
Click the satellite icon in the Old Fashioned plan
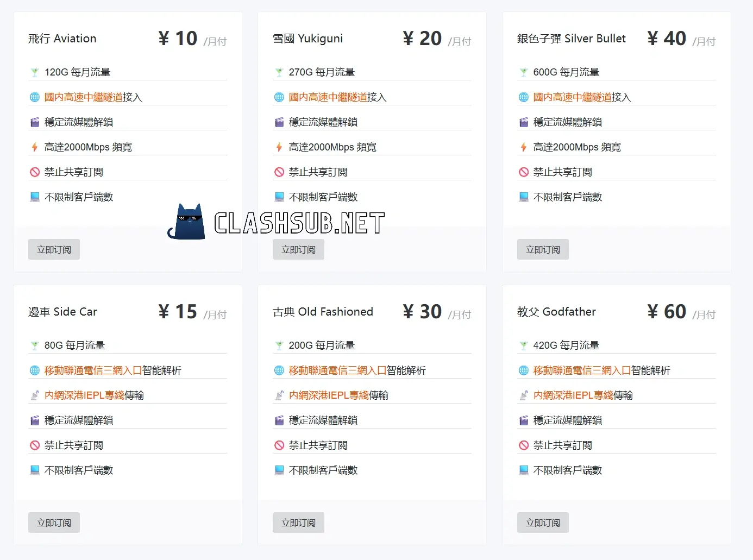pos(279,395)
